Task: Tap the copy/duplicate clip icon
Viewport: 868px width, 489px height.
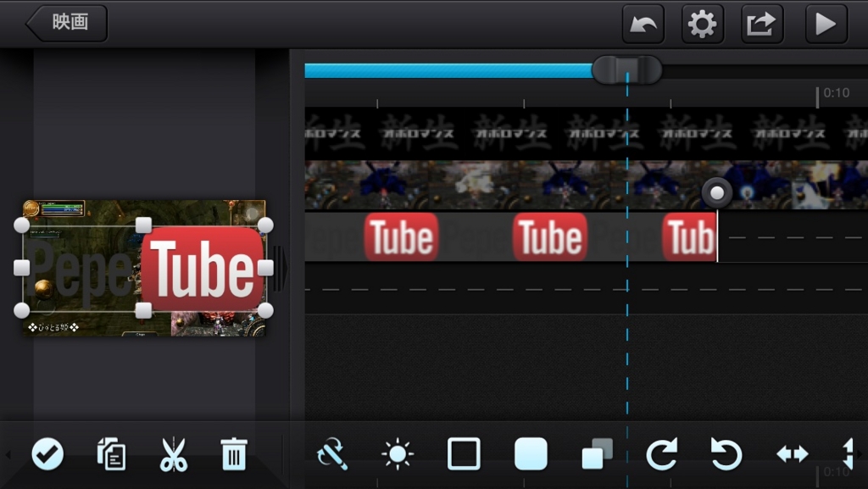Action: [111, 454]
